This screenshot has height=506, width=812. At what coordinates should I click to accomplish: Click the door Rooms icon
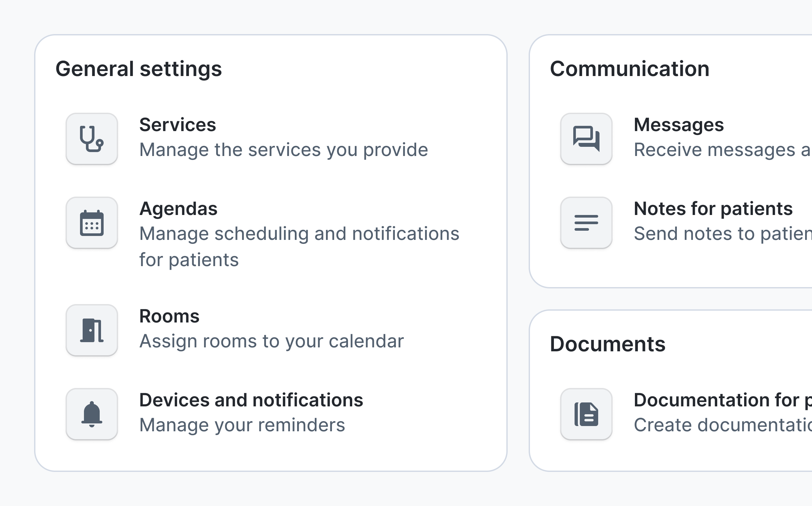[x=92, y=330]
